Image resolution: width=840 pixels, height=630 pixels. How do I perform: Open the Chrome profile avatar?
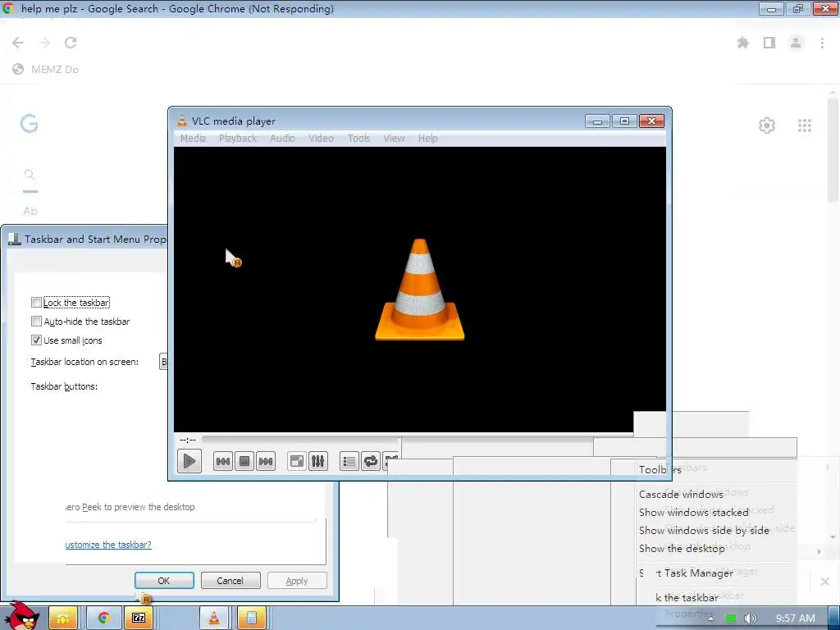pos(796,43)
